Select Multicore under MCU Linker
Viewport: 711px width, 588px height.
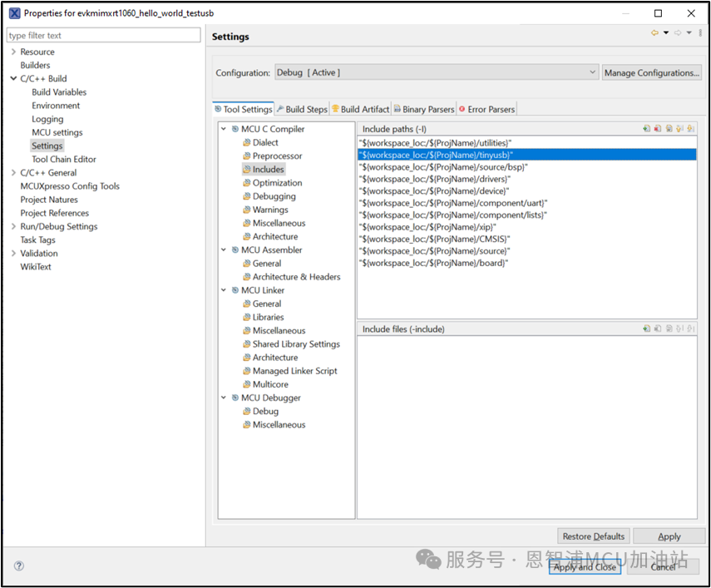270,384
